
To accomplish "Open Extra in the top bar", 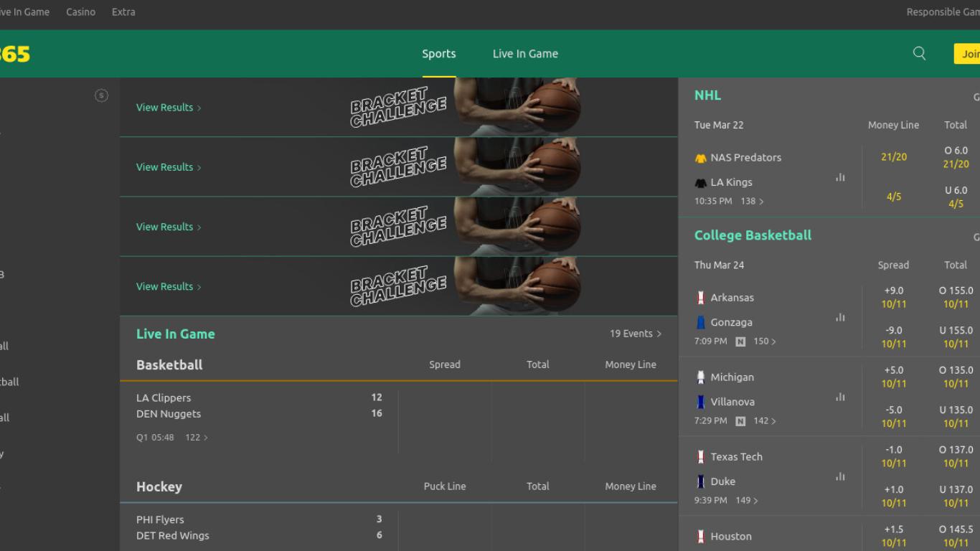I will tap(123, 12).
